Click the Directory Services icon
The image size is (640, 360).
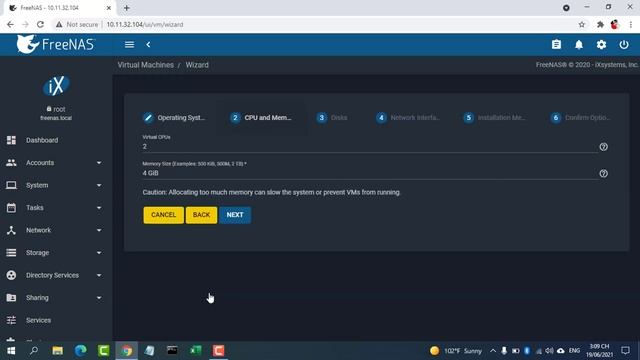tap(11, 275)
